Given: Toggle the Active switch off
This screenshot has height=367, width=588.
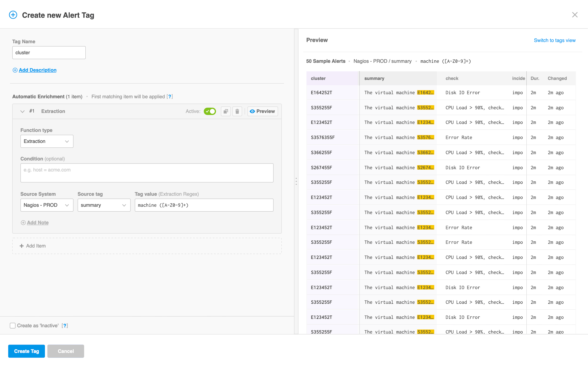Looking at the screenshot, I should click(x=210, y=111).
